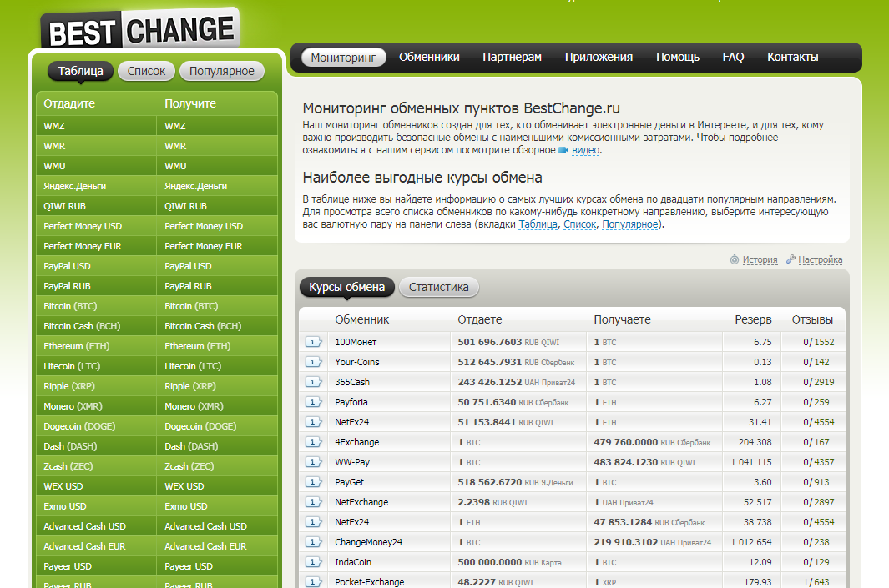Screen dimensions: 889x588
Task: Go to Контакты in top menu
Action: click(x=792, y=57)
